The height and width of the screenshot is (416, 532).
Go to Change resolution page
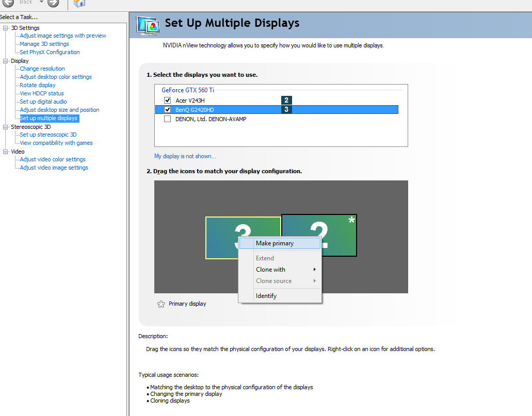42,69
